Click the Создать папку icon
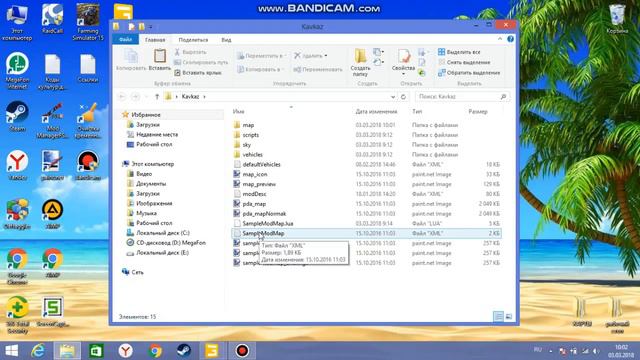Image resolution: width=640 pixels, height=360 pixels. pyautogui.click(x=360, y=56)
